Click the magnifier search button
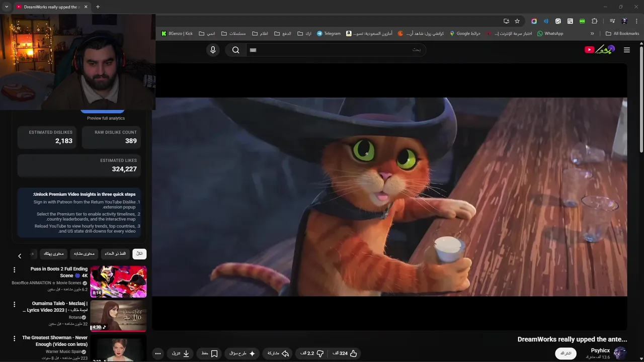This screenshot has height=362, width=644. point(235,50)
